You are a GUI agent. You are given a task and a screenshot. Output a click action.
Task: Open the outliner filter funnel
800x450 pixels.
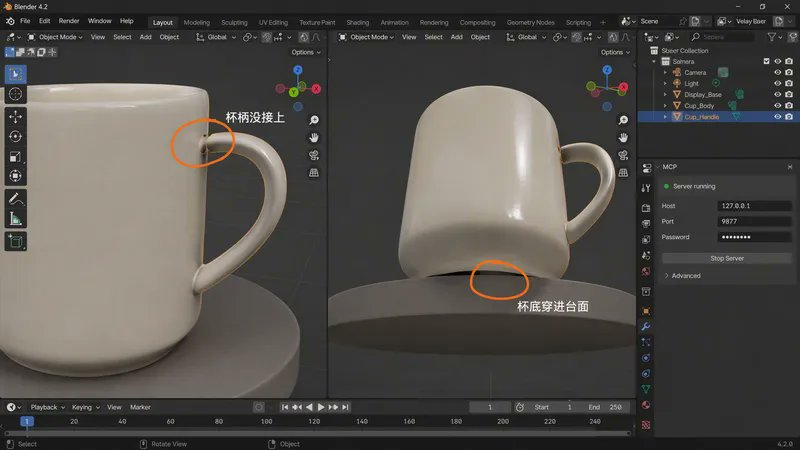click(771, 37)
